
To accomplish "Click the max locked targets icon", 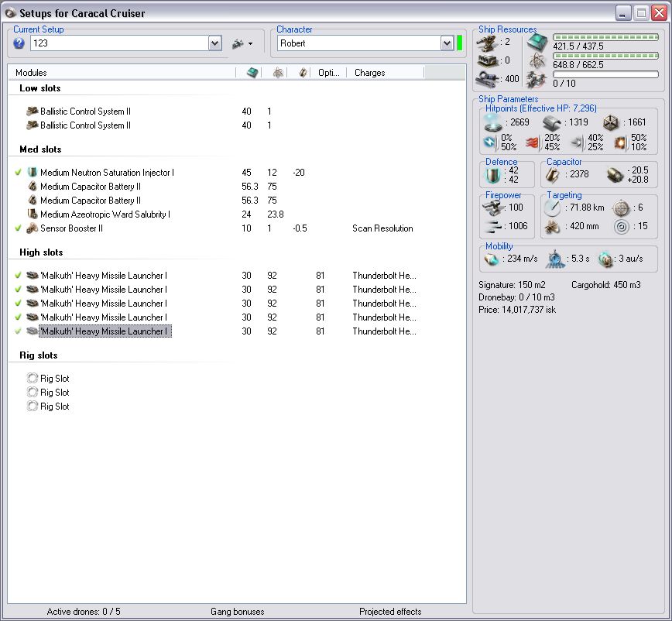I will point(622,208).
